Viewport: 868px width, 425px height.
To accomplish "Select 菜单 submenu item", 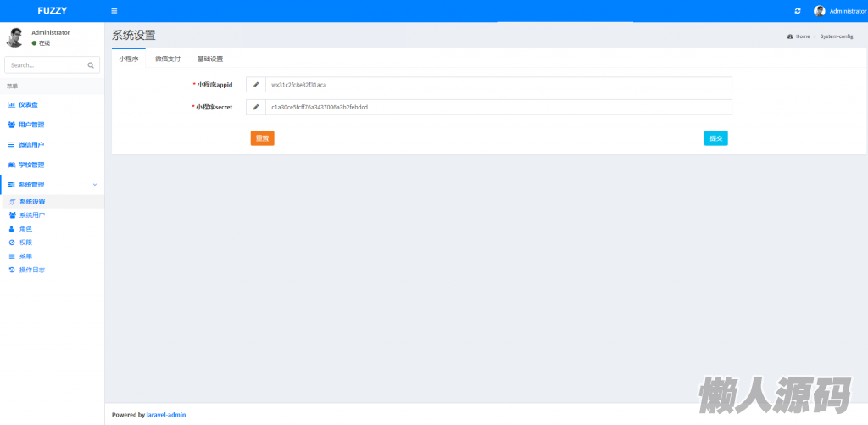I will [52, 256].
